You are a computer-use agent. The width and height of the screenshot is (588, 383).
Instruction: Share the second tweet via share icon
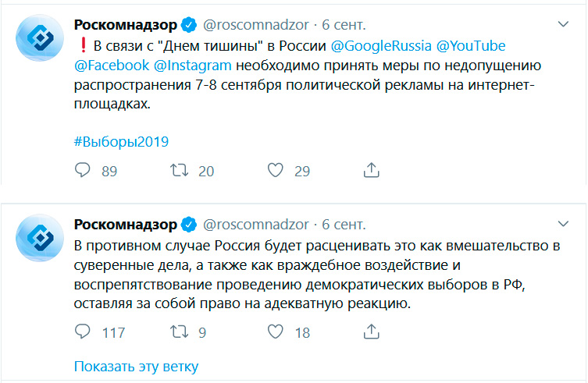coord(372,332)
